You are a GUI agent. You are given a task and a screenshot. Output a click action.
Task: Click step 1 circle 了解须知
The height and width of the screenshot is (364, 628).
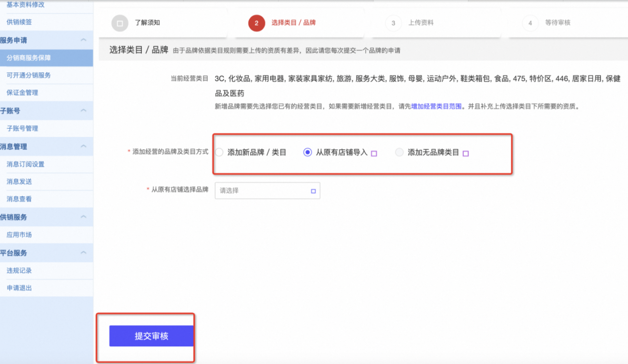tap(120, 23)
